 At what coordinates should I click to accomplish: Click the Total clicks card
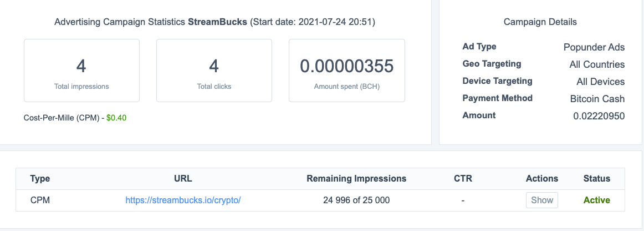(214, 71)
